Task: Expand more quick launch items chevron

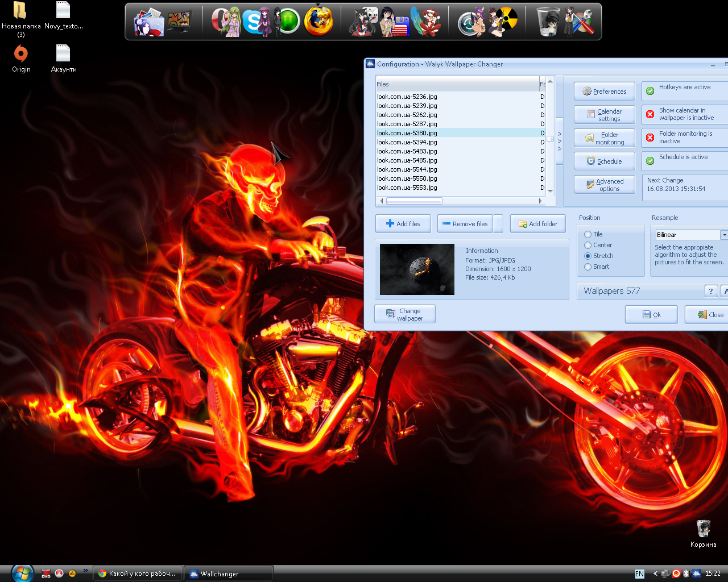Action: pyautogui.click(x=86, y=570)
